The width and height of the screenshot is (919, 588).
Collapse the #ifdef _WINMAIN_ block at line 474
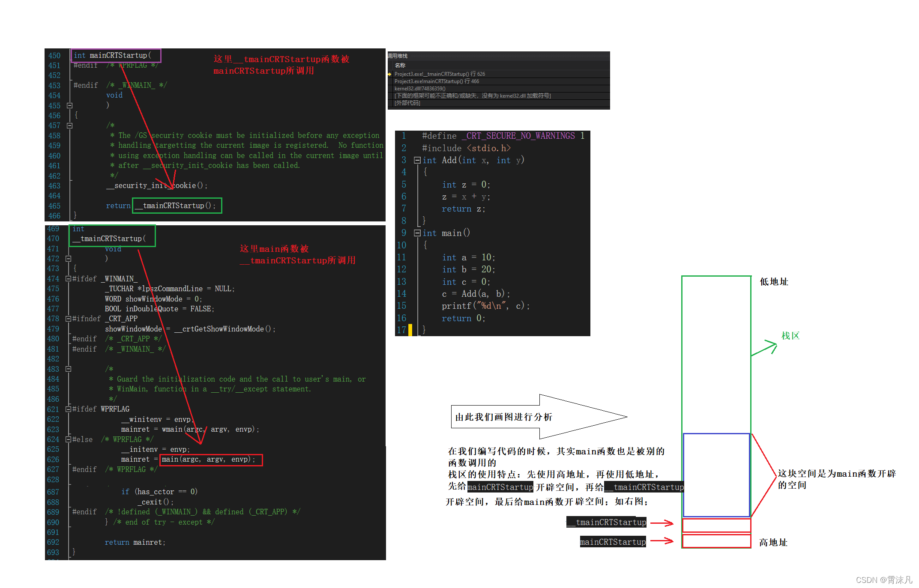point(68,279)
